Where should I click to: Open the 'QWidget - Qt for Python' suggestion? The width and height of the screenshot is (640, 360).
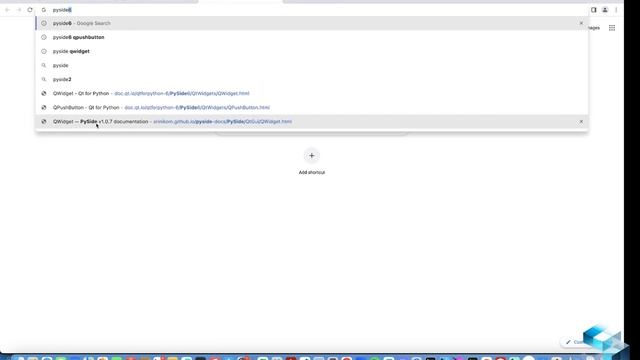click(312, 93)
